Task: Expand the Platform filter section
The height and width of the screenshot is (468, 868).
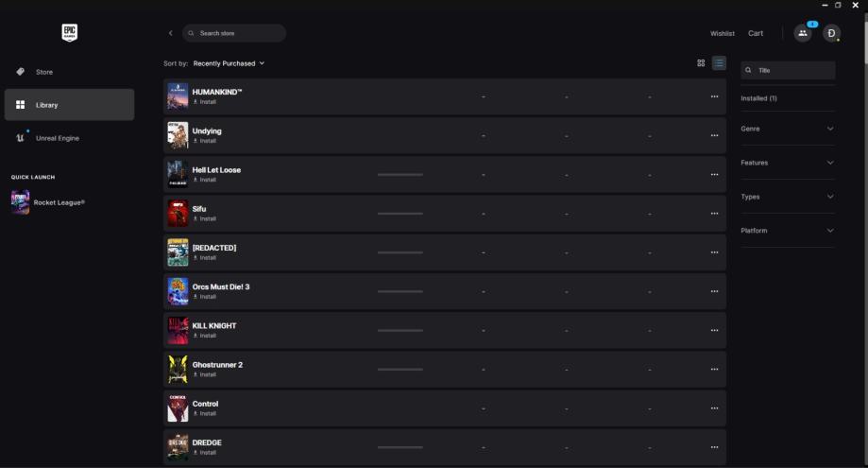Action: click(788, 231)
